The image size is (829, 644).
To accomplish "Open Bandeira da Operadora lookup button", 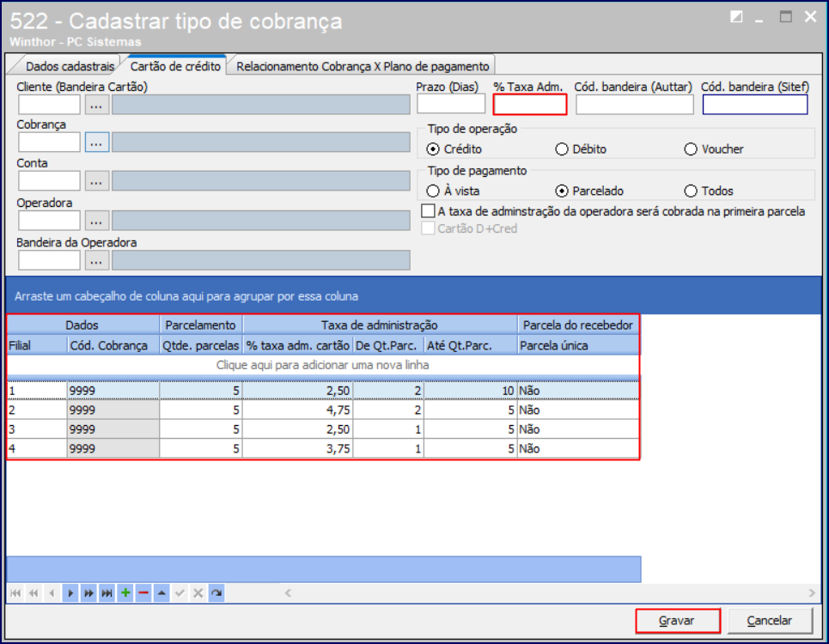I will pyautogui.click(x=96, y=260).
